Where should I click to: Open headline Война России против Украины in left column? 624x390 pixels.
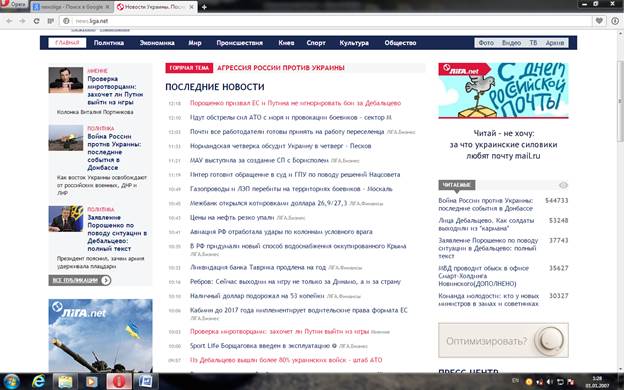click(114, 152)
